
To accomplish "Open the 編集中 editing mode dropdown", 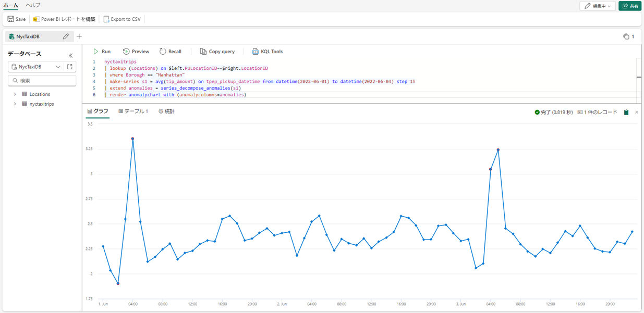I will click(598, 6).
